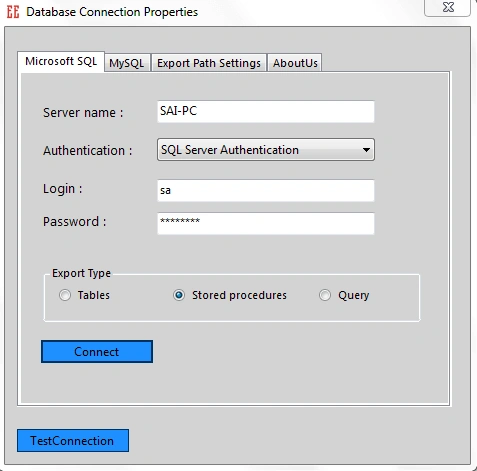Select the Stored procedures radio button
Image resolution: width=477 pixels, height=471 pixels.
point(179,295)
